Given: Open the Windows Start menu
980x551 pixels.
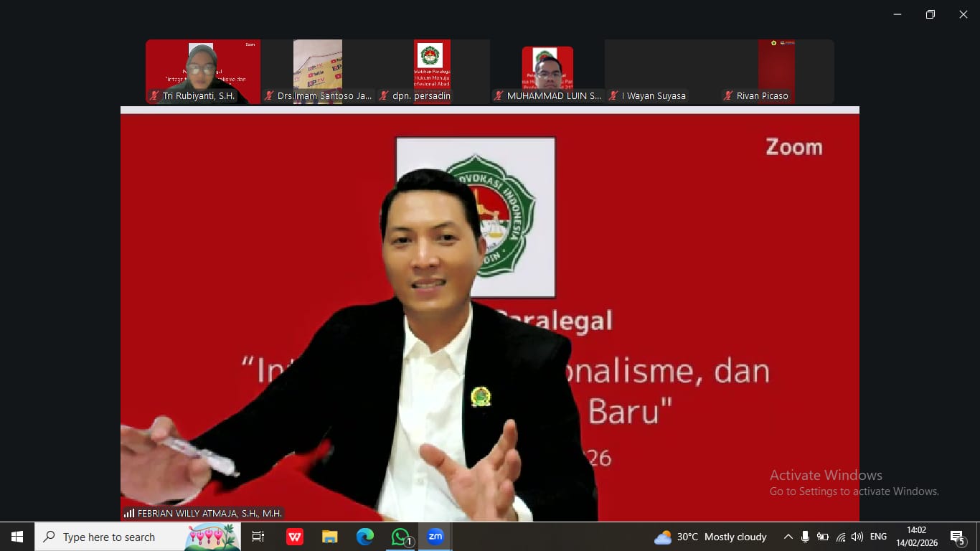Looking at the screenshot, I should click(17, 537).
